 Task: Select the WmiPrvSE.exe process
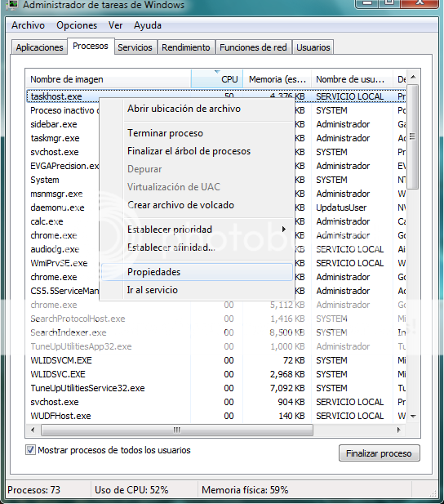pyautogui.click(x=59, y=263)
